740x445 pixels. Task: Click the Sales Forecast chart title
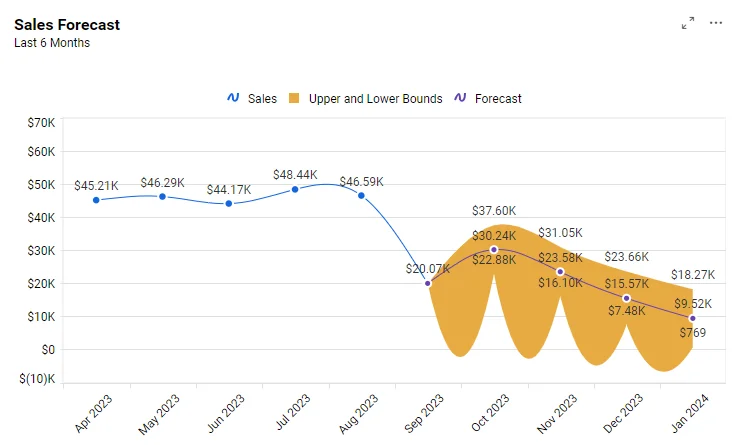click(67, 25)
